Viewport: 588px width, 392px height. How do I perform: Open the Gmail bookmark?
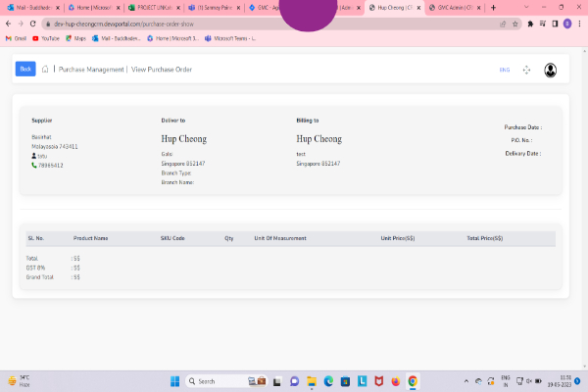[x=15, y=38]
